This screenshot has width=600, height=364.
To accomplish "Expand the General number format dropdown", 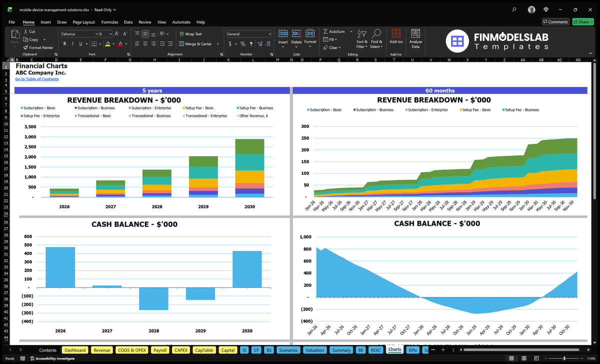I will coord(269,34).
